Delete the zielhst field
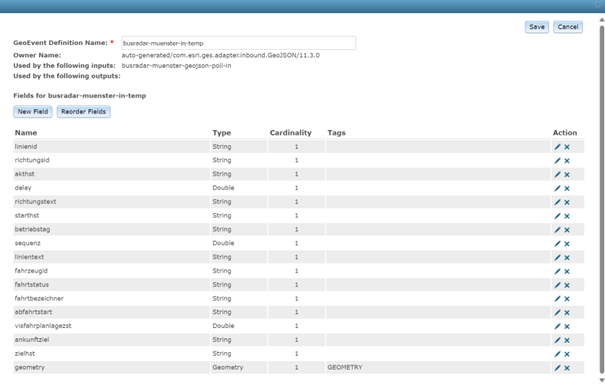Viewport: 605px width, 384px height. coord(567,354)
